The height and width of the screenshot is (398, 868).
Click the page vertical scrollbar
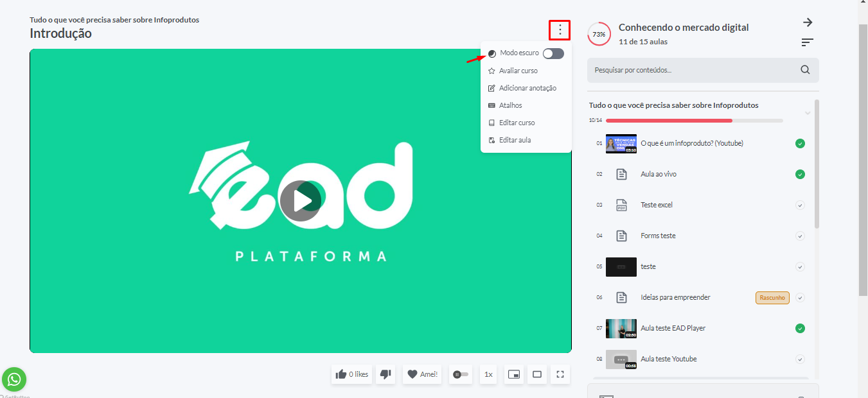[863, 160]
